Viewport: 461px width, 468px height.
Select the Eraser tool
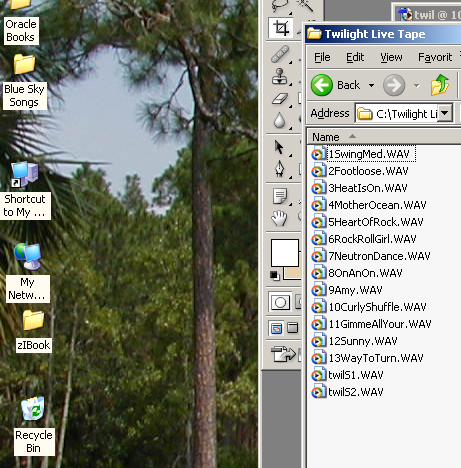point(280,99)
